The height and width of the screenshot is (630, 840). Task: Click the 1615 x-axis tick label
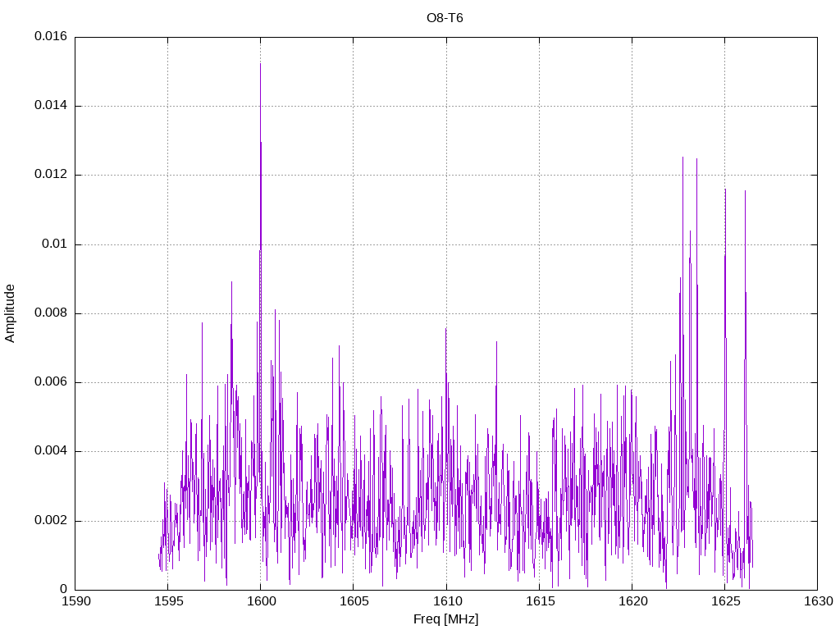540,601
